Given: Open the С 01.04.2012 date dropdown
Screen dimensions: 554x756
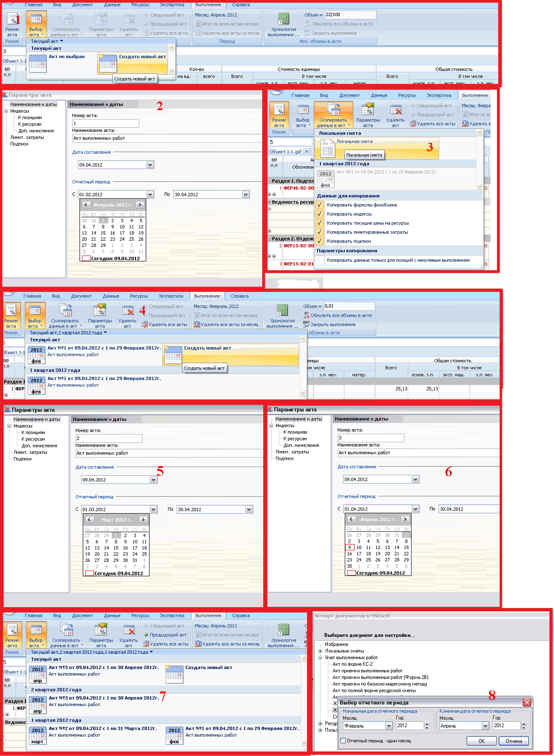Looking at the screenshot, I should [x=415, y=509].
